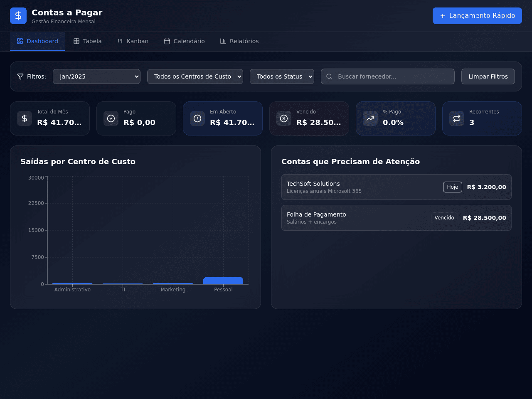
Task: Click the Limpar Filtros button
Action: [488, 76]
